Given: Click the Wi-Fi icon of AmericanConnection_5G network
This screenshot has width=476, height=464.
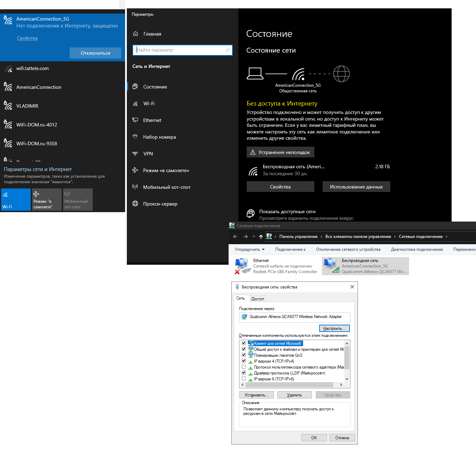Looking at the screenshot, I should click(x=8, y=21).
